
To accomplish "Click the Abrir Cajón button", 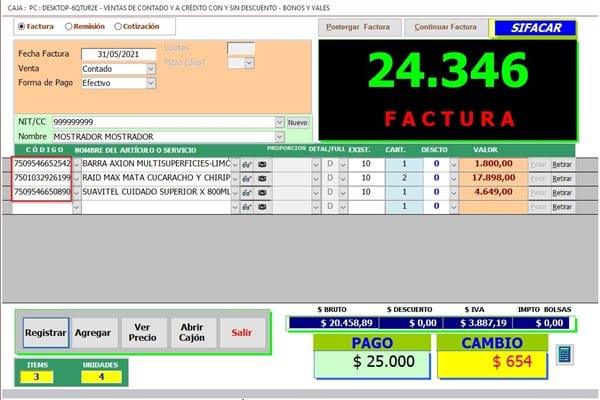I will pyautogui.click(x=192, y=333).
